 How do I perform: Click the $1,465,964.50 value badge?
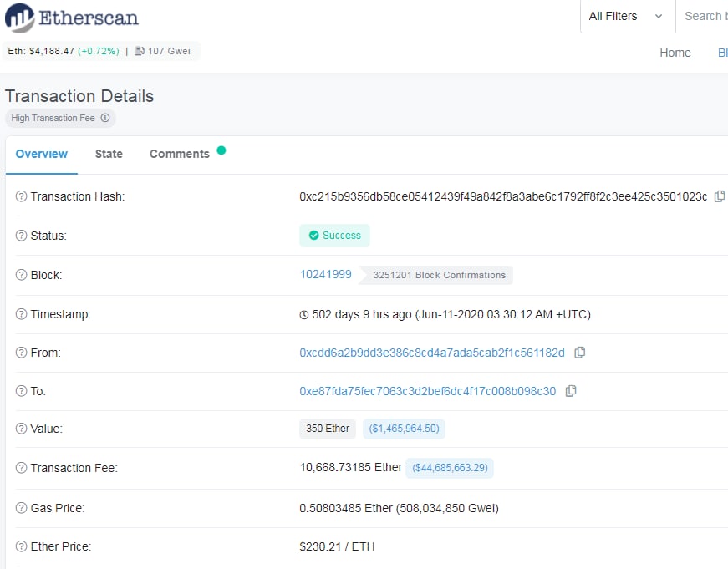[x=404, y=429]
